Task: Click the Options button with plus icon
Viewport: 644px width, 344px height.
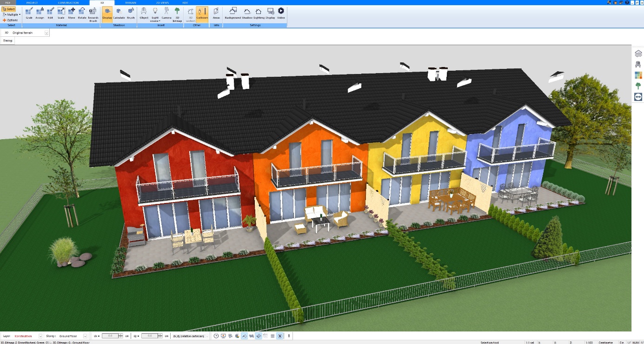Action: tap(10, 20)
